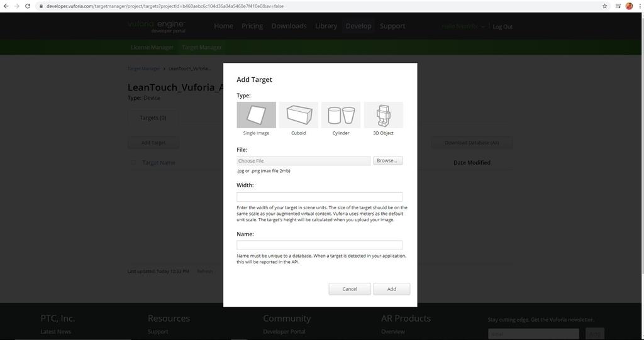Open the footer Overview link under AR Products
Viewport: 644px width, 340px height.
pyautogui.click(x=393, y=332)
